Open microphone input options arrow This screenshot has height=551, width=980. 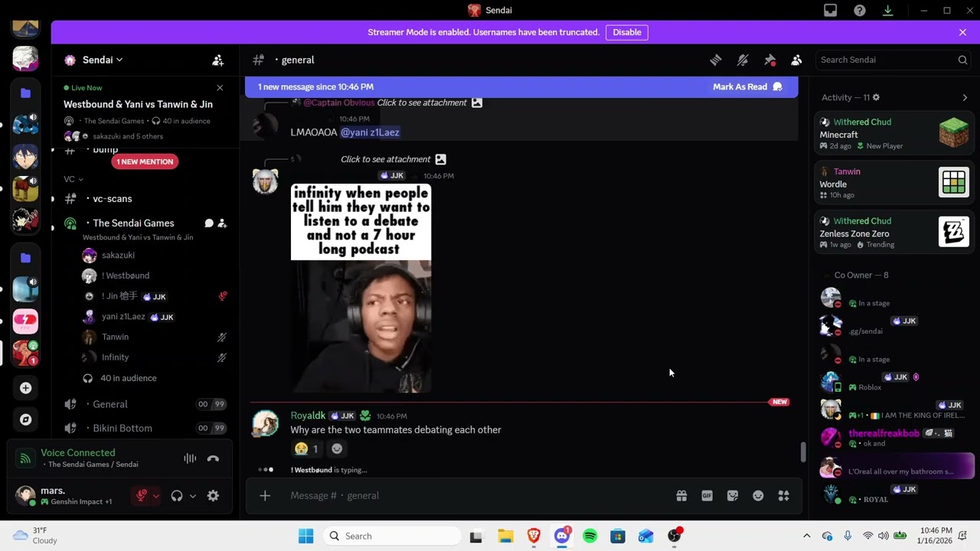156,496
